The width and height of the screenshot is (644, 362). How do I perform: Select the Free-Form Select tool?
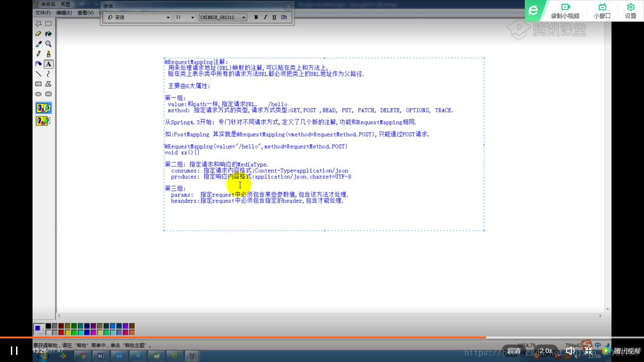(x=39, y=24)
